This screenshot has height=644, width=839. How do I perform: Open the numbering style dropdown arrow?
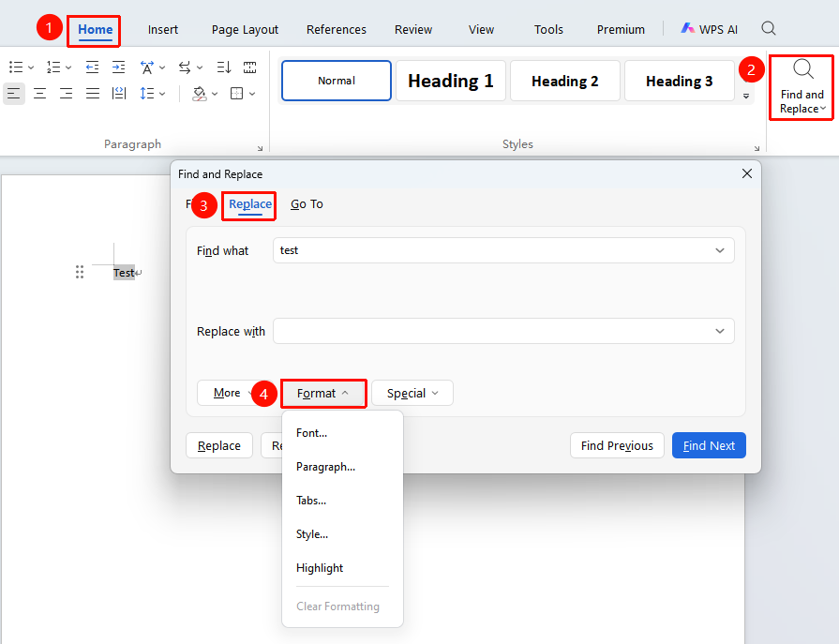[x=68, y=67]
